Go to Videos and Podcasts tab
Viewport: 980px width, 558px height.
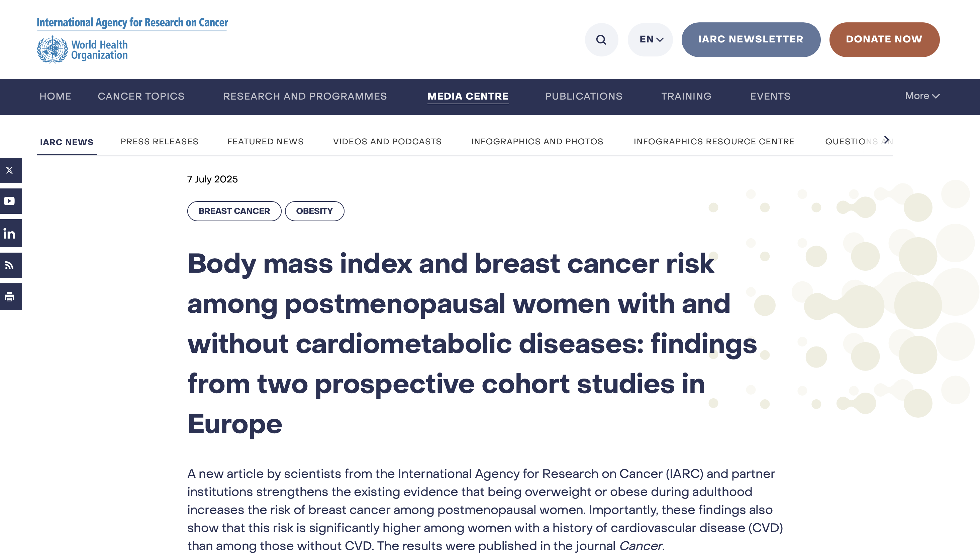click(x=387, y=142)
